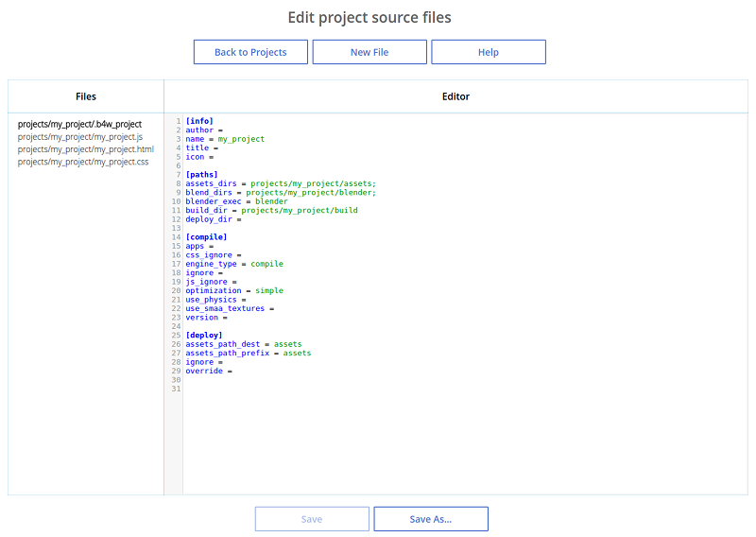This screenshot has height=537, width=756.
Task: Place cursor on the [paths] header
Action: click(202, 175)
